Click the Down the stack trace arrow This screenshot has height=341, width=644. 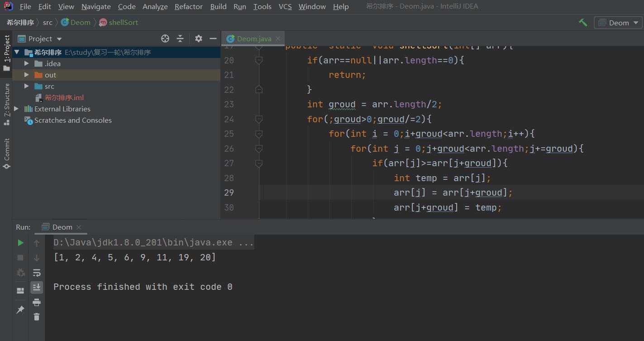[37, 258]
